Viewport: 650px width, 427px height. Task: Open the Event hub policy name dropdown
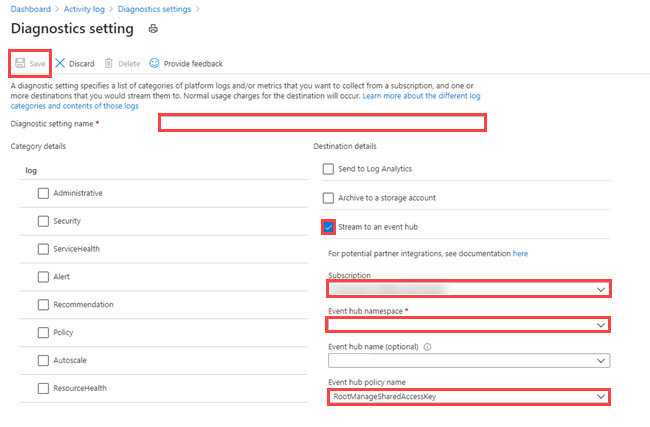[469, 397]
